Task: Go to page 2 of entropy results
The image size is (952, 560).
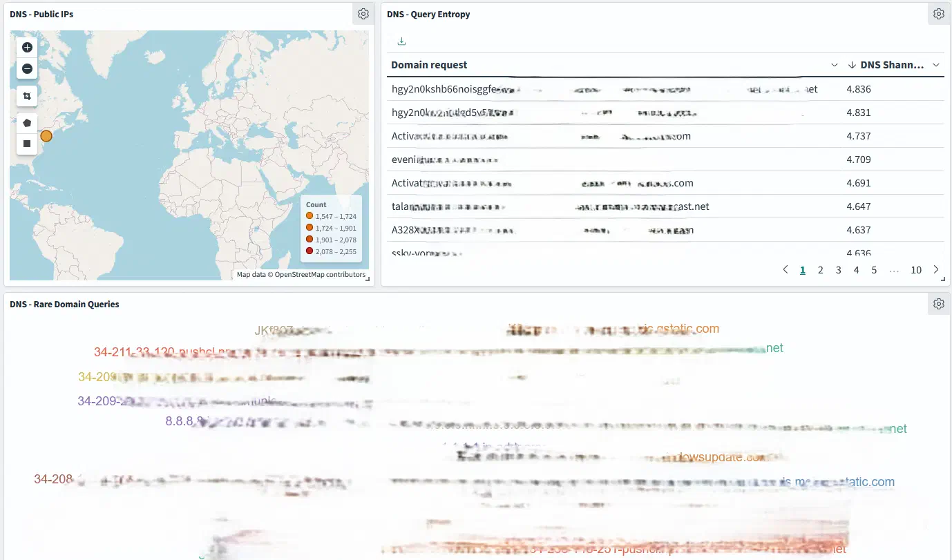Action: tap(821, 270)
